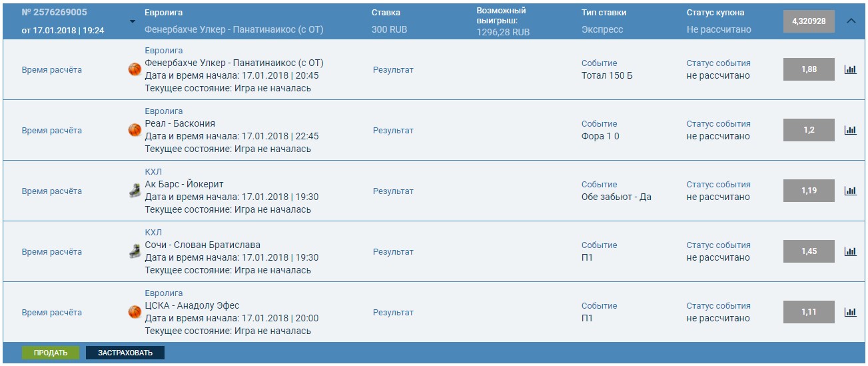Click the 1,88 odds box

pos(809,69)
